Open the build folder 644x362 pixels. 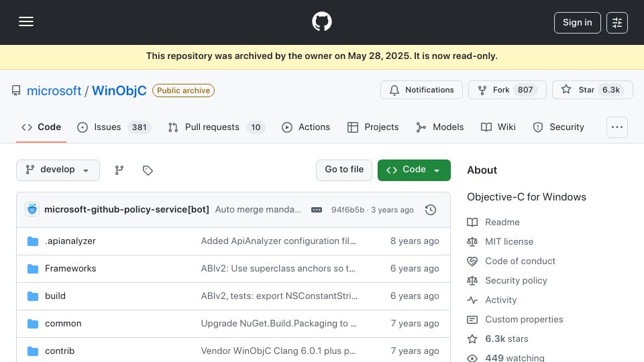pyautogui.click(x=55, y=296)
